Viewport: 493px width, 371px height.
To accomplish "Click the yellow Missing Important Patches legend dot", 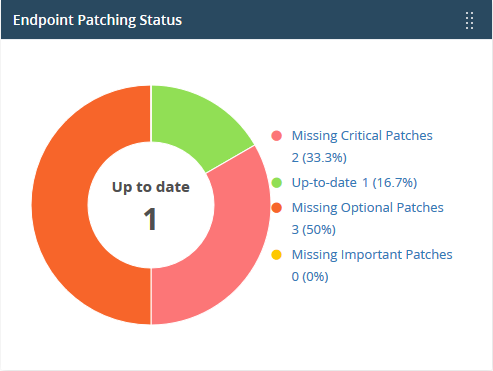I will (x=277, y=255).
